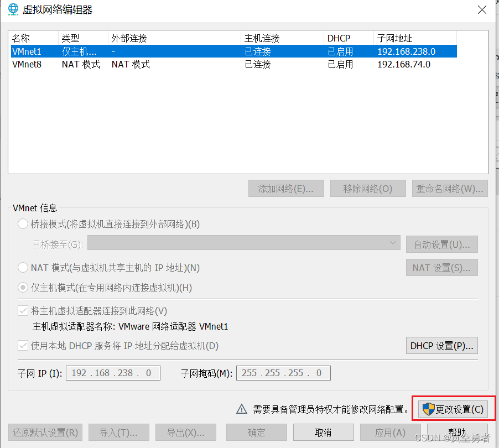Click the globe icon in the title bar
The height and width of the screenshot is (448, 499).
pos(13,9)
